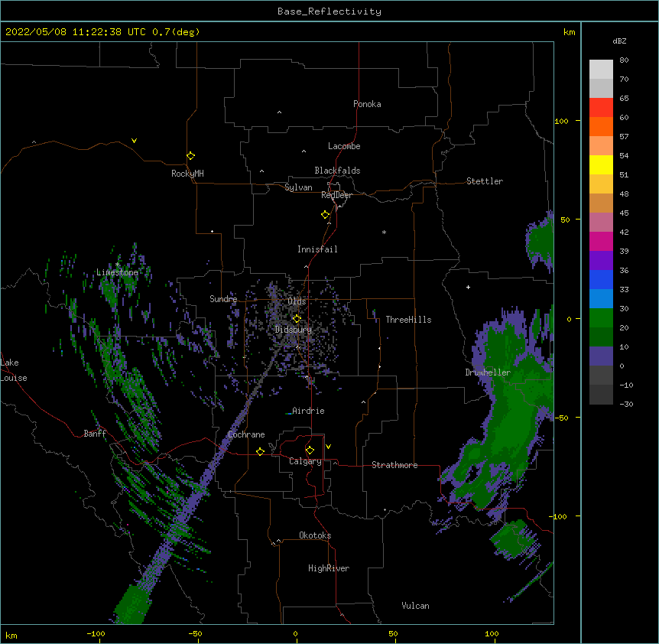This screenshot has height=644, width=659.
Task: Click the -50 tick on the bottom axis
Action: (195, 633)
